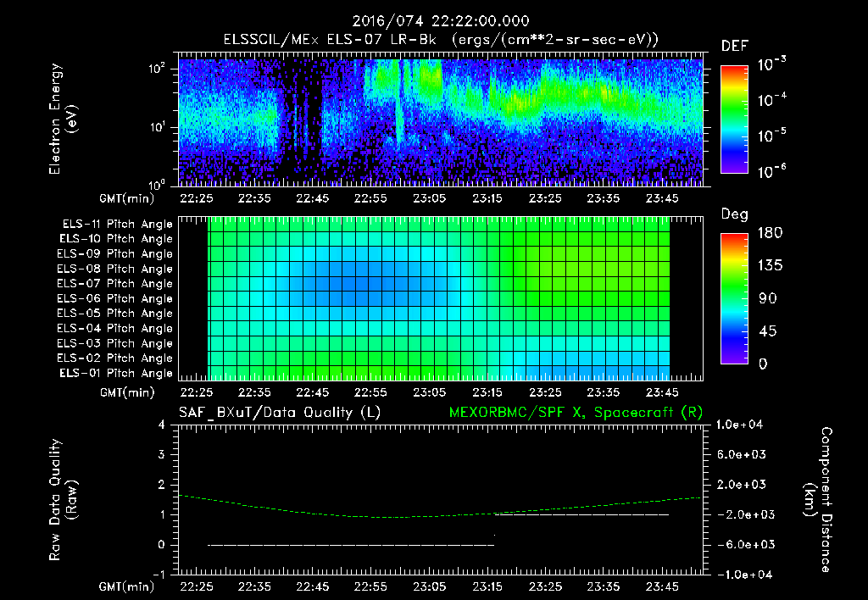Select the ELS-11 Pitch Angle row label

pos(117,225)
